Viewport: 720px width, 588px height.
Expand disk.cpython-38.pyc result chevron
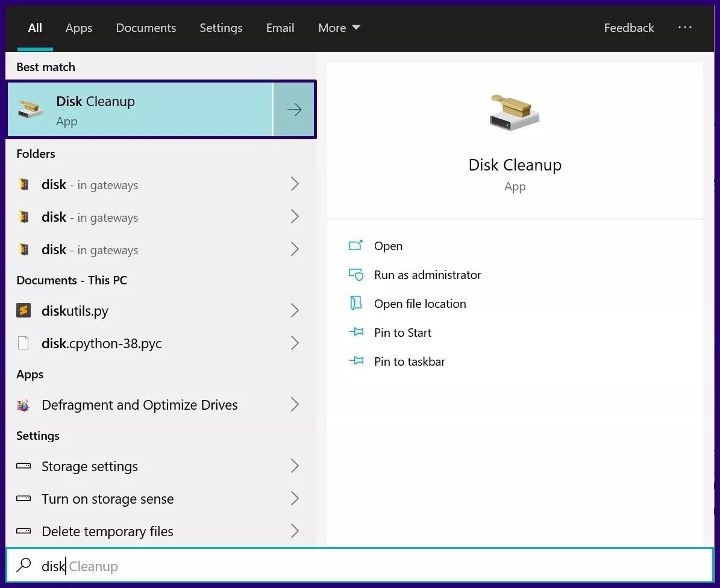click(x=295, y=343)
